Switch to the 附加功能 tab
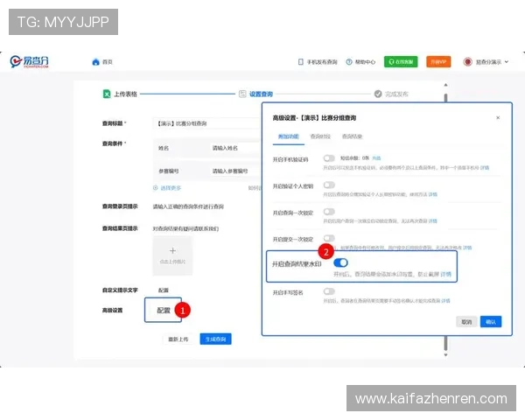 tap(288, 136)
